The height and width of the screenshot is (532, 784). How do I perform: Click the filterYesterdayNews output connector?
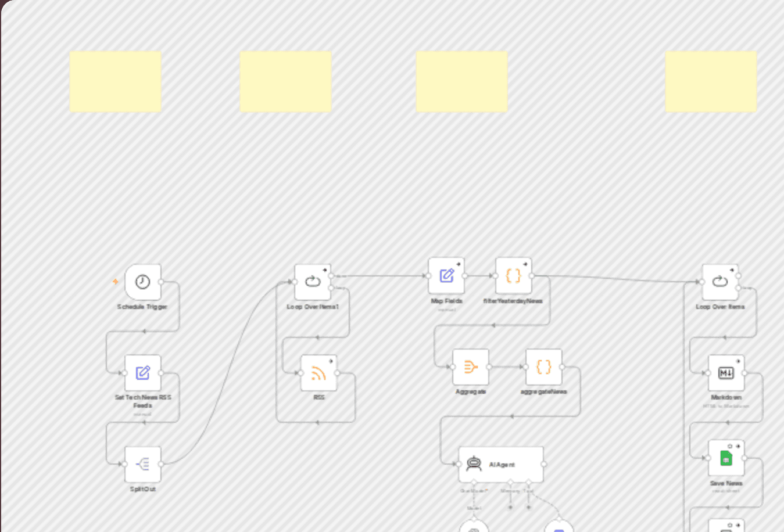pos(532,276)
